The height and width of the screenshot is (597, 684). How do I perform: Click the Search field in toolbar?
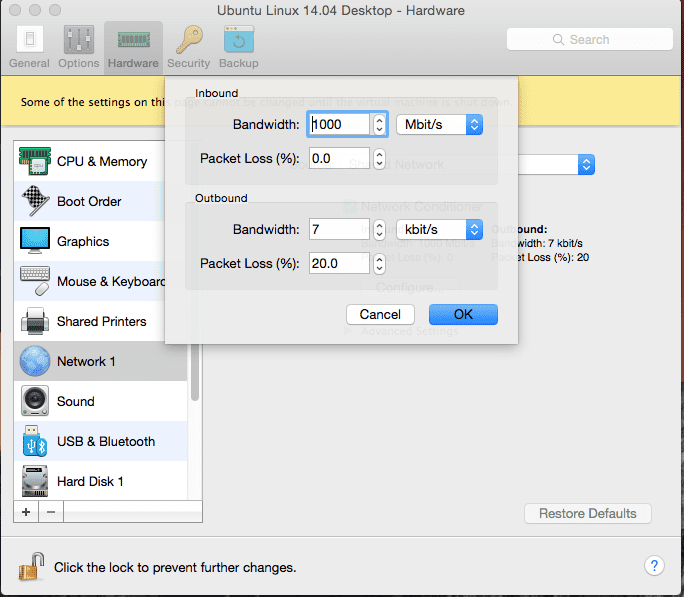click(x=589, y=39)
